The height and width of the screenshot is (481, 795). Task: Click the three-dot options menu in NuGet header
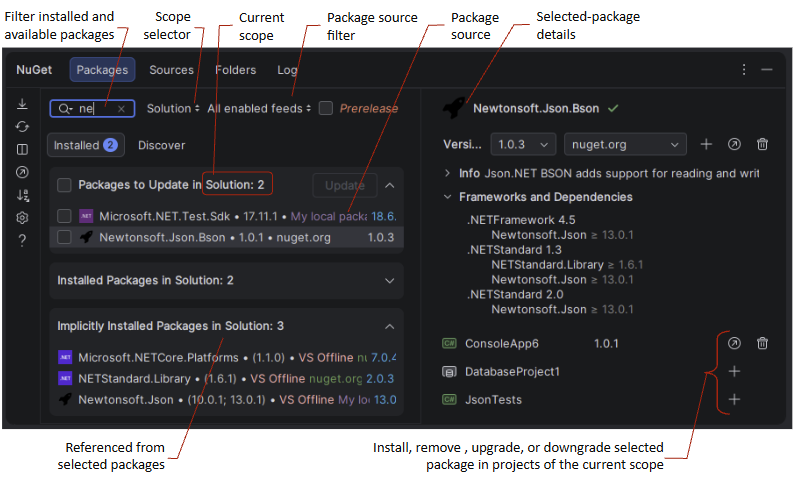pyautogui.click(x=743, y=69)
